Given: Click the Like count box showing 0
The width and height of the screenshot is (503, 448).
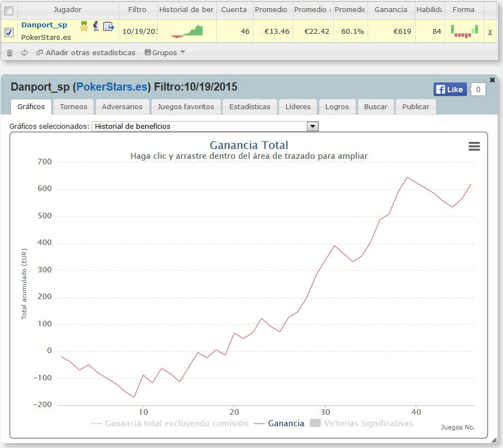Looking at the screenshot, I should coord(478,89).
